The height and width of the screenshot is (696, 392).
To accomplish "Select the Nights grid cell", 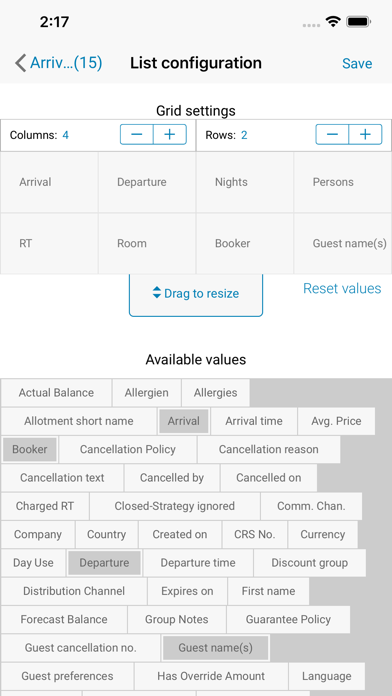I will [x=245, y=182].
